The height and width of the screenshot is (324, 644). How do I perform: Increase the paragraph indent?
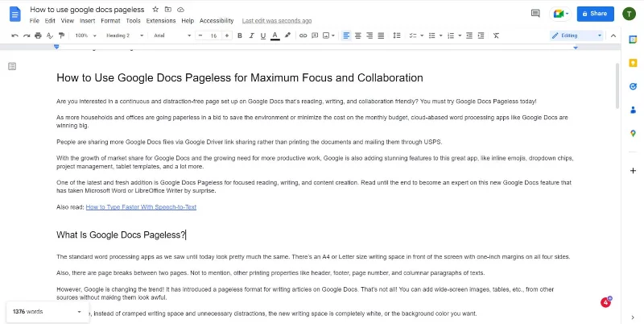pos(481,35)
